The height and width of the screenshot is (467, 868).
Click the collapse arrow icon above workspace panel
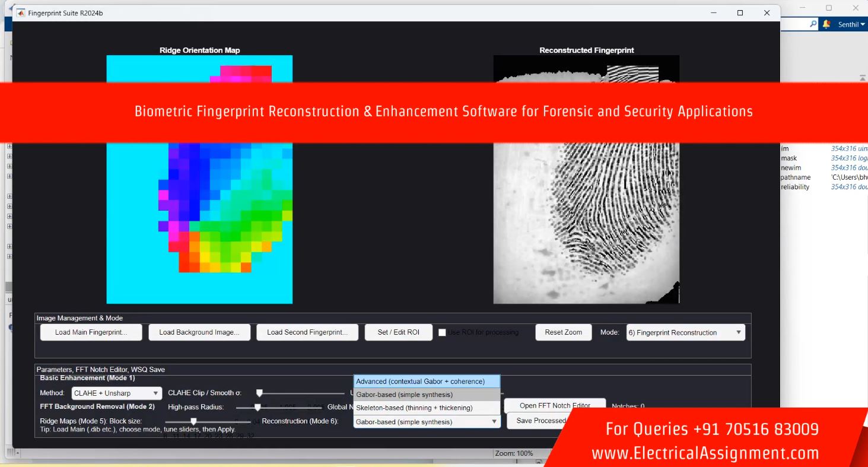862,78
